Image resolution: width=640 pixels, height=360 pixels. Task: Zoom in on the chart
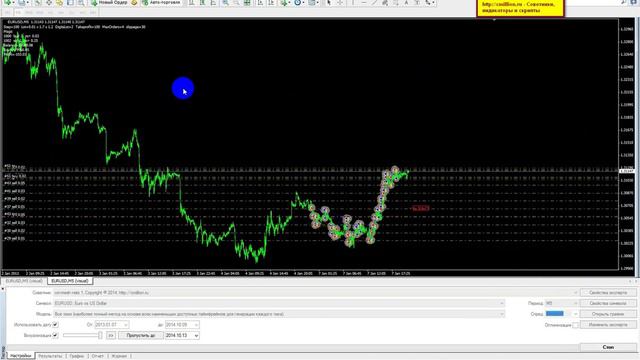225,2
